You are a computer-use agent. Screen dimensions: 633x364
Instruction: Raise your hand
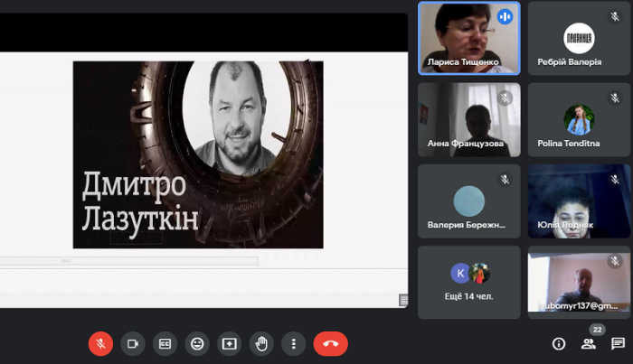[x=261, y=343]
